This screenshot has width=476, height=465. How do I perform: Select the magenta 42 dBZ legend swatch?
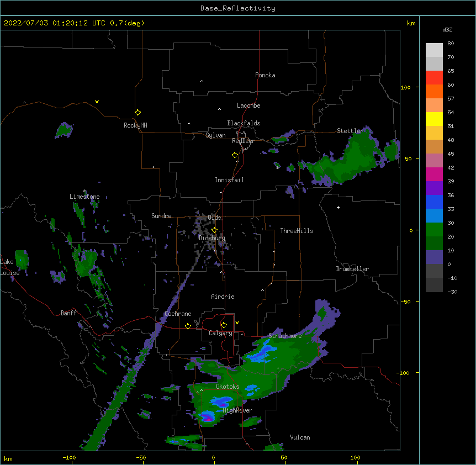tap(434, 174)
